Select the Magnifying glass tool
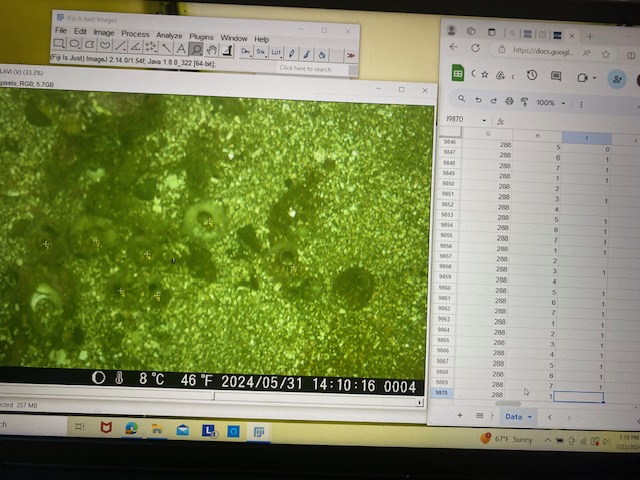Screen dimensions: 640x480 pyautogui.click(x=196, y=49)
